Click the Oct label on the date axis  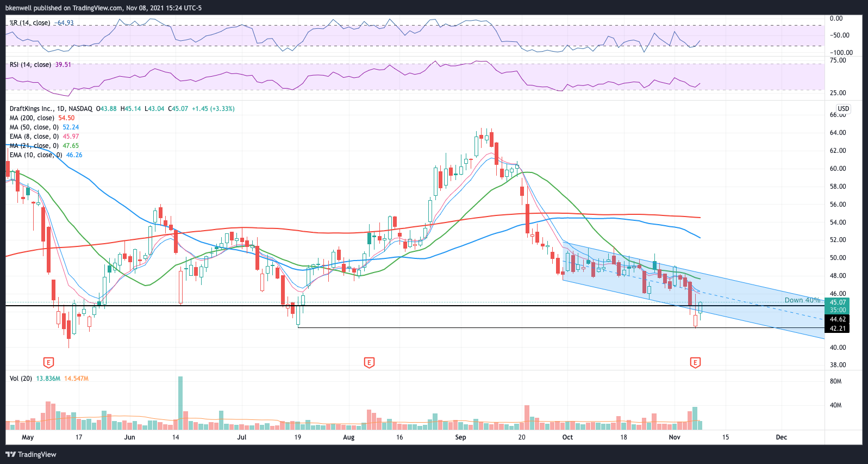tap(567, 437)
